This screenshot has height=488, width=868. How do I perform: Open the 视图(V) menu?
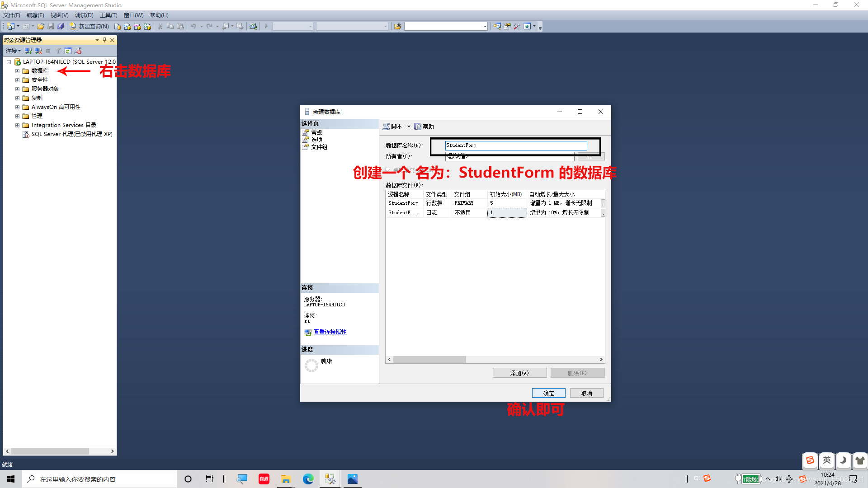[59, 15]
